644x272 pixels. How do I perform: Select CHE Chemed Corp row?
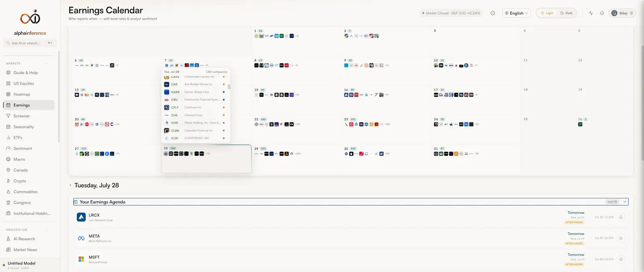(x=195, y=115)
